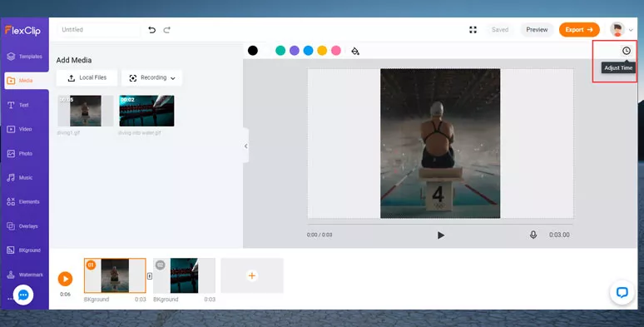Click the transition icon between scenes

click(150, 276)
